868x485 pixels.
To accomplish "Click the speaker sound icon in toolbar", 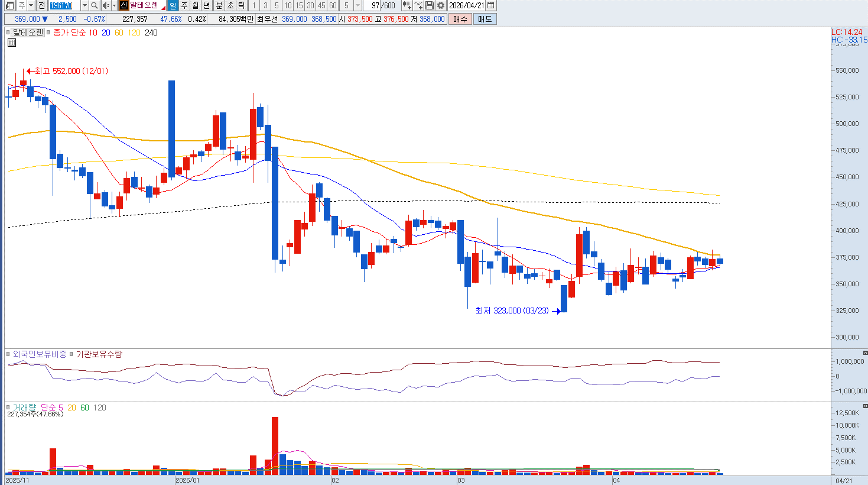I will pos(106,5).
